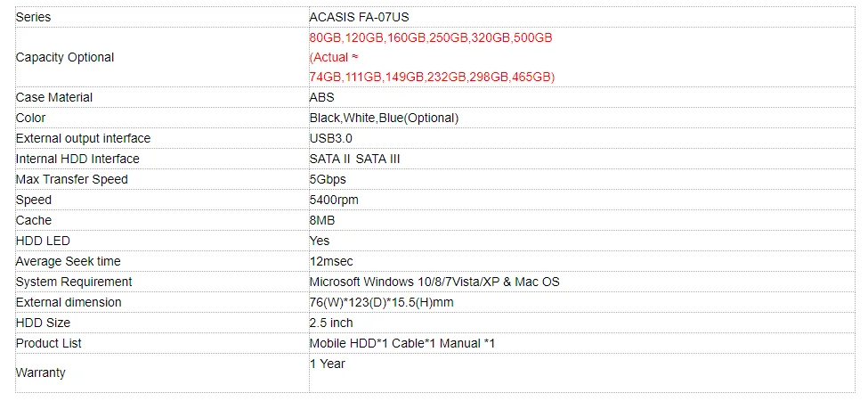Viewport: 868px width, 401px height.
Task: Click the ABS case material value
Action: 321,97
